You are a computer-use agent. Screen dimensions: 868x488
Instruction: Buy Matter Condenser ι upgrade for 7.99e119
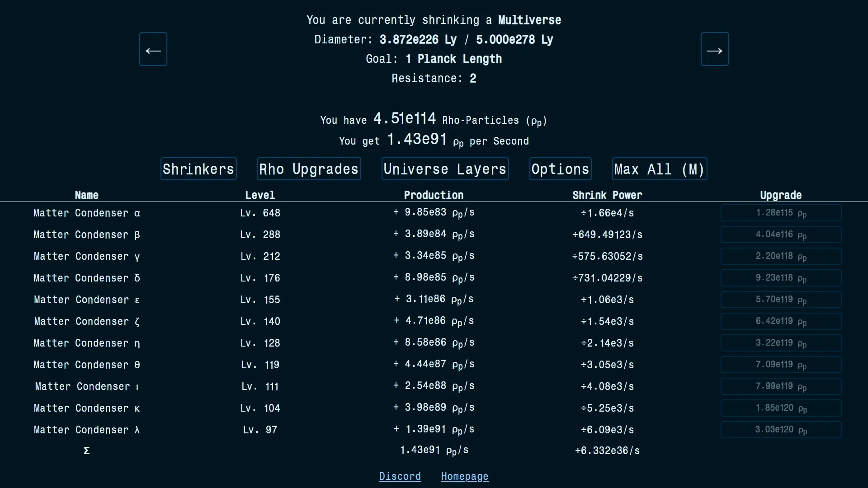[x=781, y=386]
